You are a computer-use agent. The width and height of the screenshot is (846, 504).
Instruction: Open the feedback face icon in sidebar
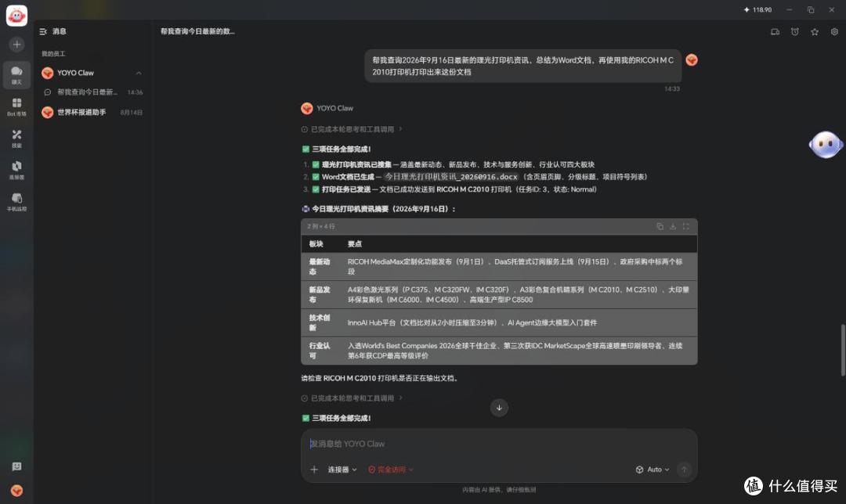pos(16,466)
